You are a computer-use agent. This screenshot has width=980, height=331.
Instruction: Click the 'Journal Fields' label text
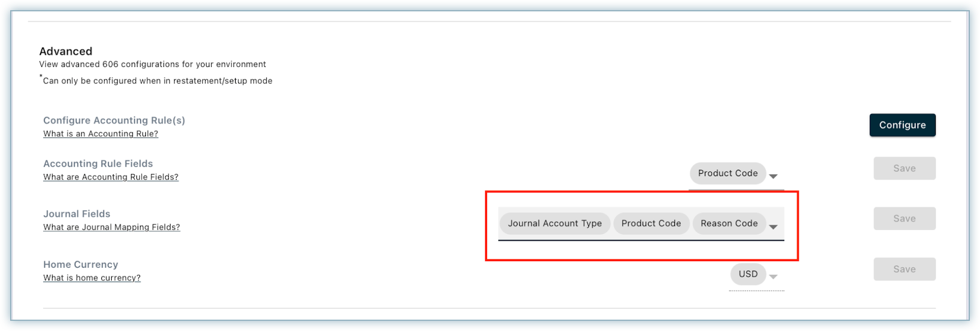point(77,214)
